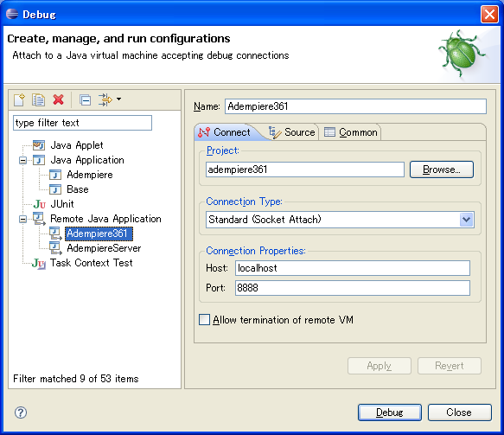The width and height of the screenshot is (504, 435).
Task: Select Task Context Test label
Action: 92,263
